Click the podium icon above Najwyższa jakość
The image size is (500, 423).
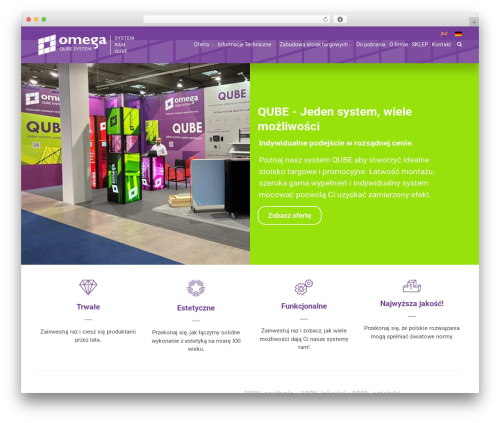point(412,286)
